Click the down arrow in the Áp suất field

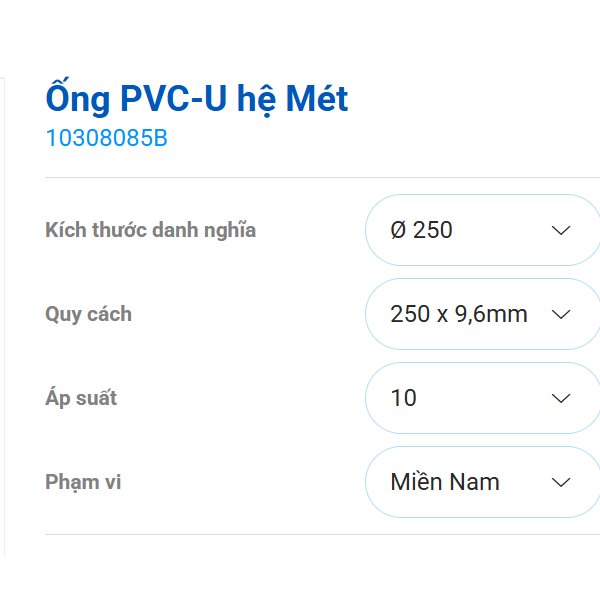[x=561, y=398]
